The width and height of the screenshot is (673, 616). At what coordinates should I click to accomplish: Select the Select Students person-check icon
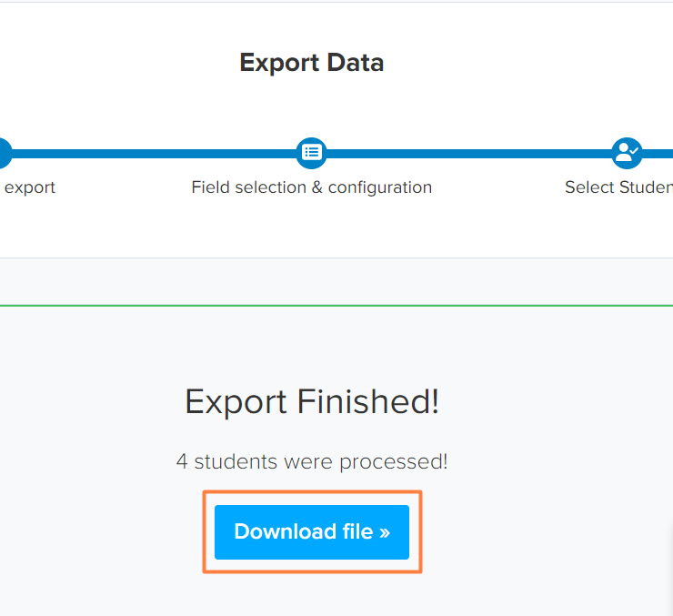[627, 153]
